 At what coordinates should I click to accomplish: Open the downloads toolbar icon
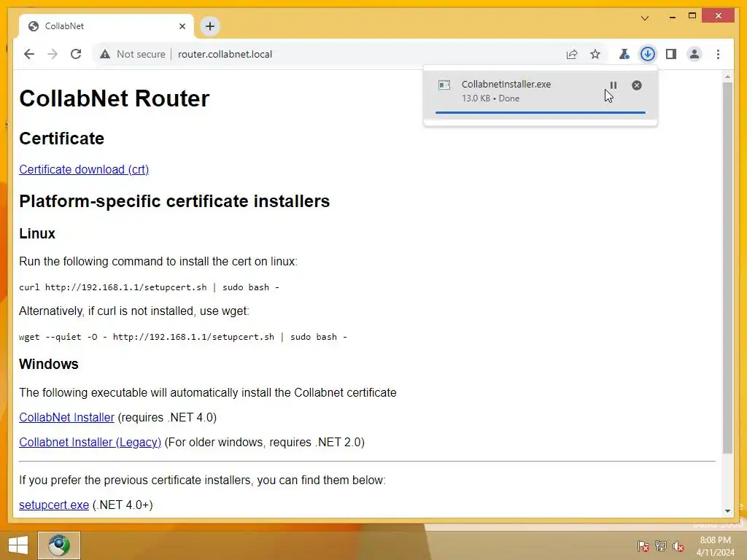[648, 54]
